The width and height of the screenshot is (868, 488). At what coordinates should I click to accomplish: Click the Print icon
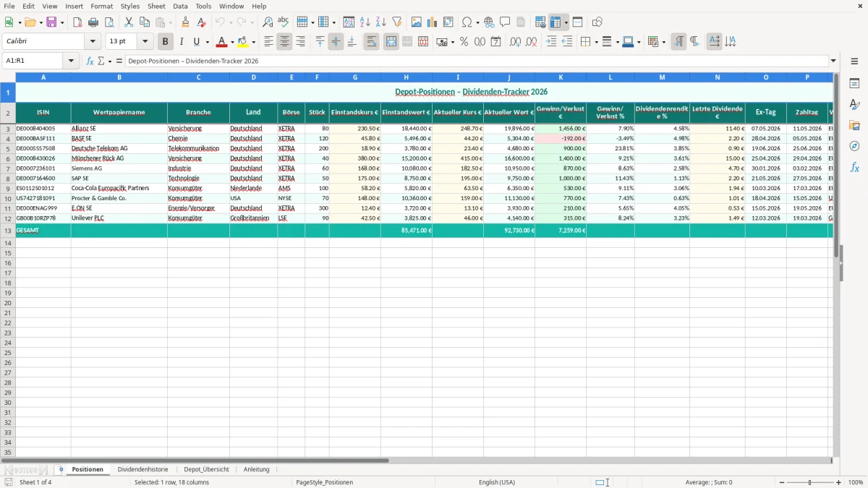pyautogui.click(x=93, y=22)
